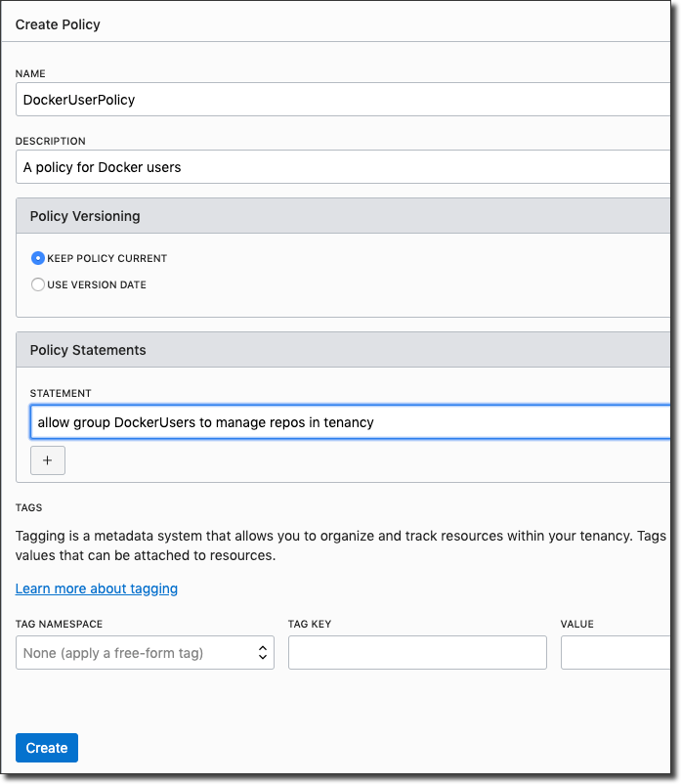This screenshot has width=681, height=784.
Task: Click the empty Tag Key field
Action: pyautogui.click(x=417, y=653)
